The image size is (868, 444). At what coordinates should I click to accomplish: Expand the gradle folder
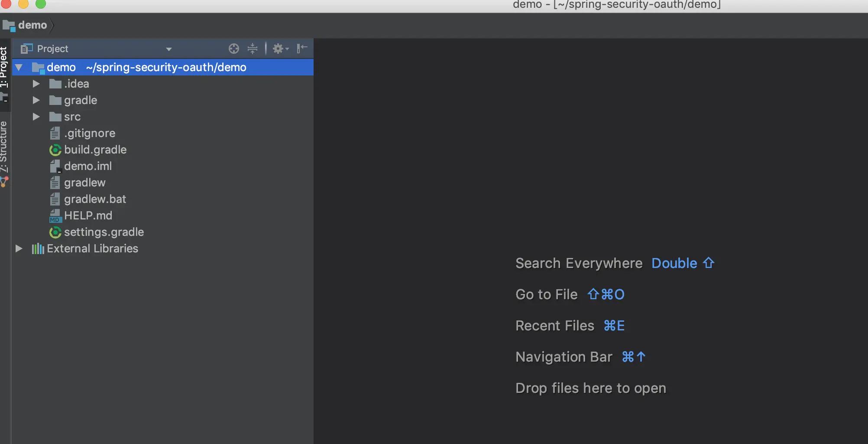click(x=36, y=100)
